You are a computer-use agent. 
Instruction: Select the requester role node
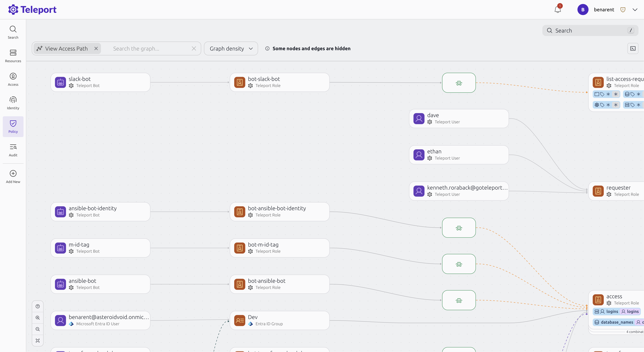tap(616, 191)
